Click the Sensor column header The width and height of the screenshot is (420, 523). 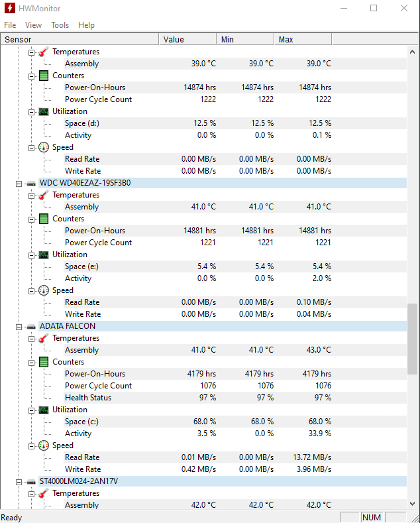(79, 39)
